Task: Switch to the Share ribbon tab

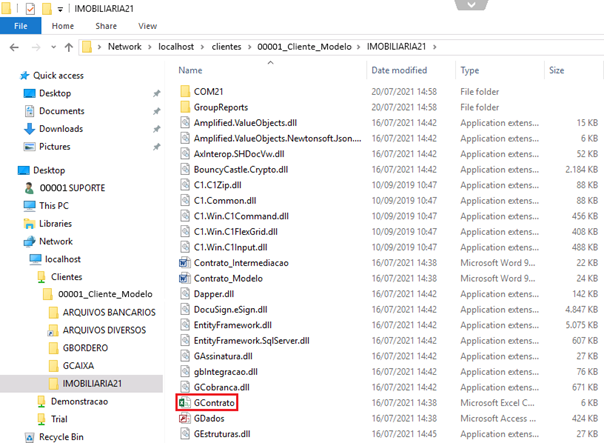Action: coord(106,26)
